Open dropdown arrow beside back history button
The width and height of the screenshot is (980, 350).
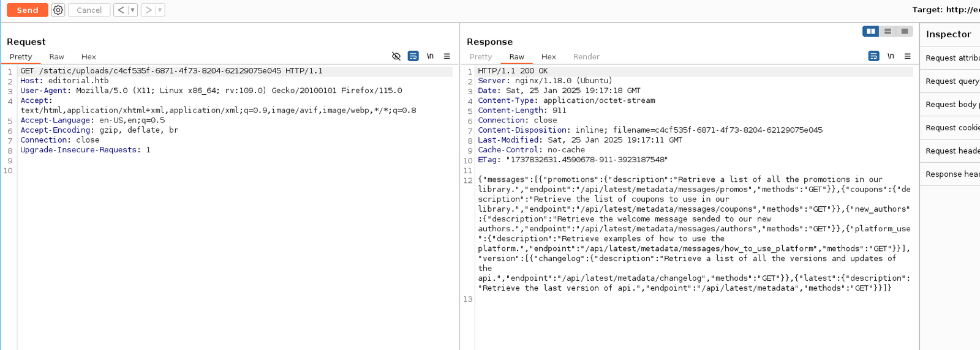tap(132, 10)
